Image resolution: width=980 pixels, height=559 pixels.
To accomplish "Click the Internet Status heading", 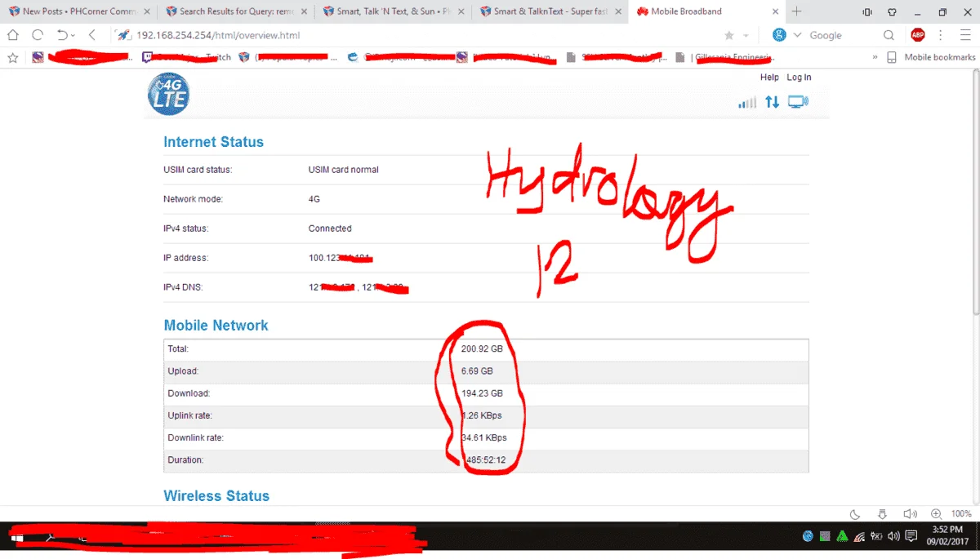I will coord(213,142).
